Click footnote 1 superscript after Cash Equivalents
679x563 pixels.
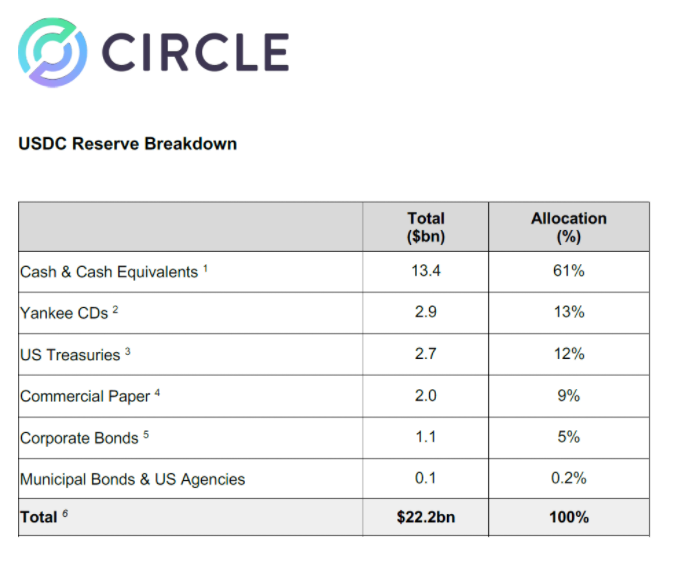[x=205, y=269]
